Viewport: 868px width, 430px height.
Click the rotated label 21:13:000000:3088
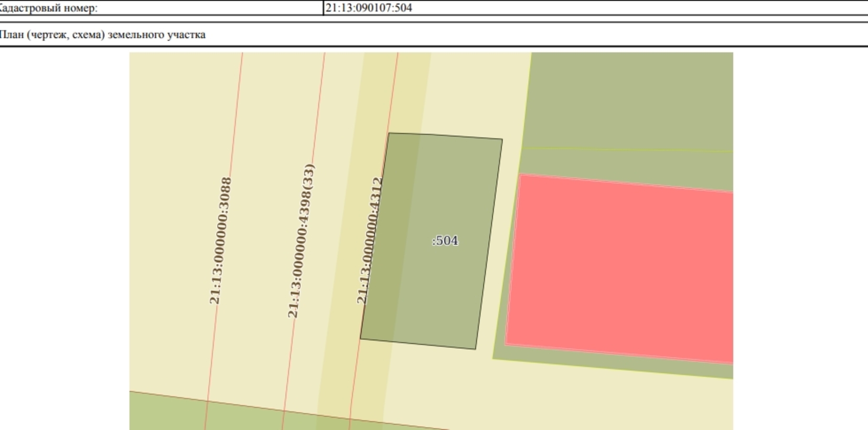pyautogui.click(x=220, y=241)
